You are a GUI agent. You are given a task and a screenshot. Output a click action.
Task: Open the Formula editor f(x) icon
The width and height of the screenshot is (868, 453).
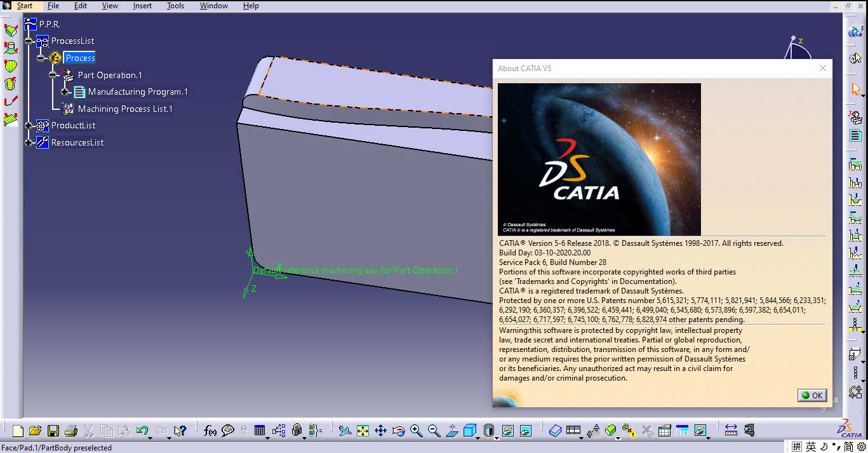[210, 430]
